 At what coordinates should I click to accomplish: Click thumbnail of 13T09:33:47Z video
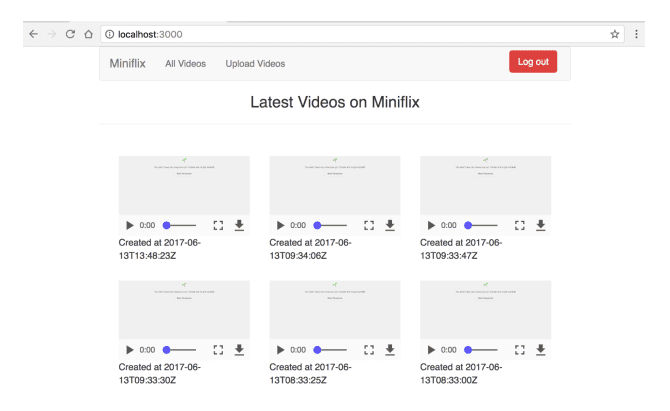click(x=485, y=185)
